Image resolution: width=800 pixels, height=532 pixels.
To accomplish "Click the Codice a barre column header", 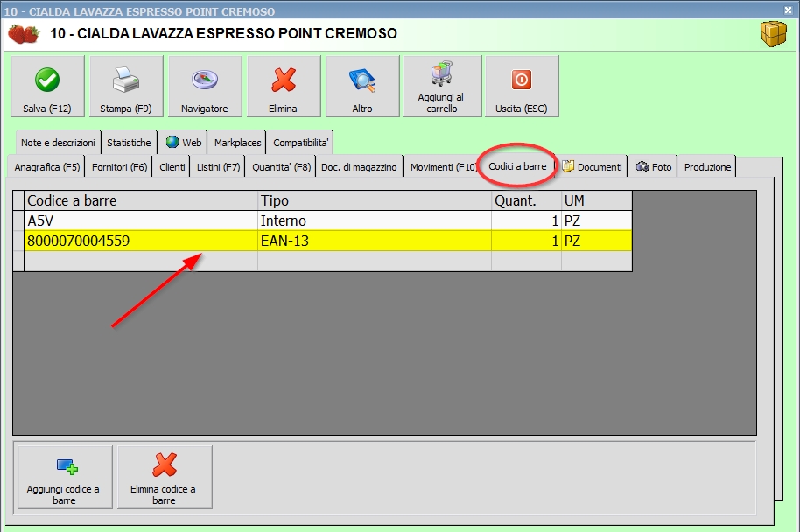I will [x=141, y=200].
